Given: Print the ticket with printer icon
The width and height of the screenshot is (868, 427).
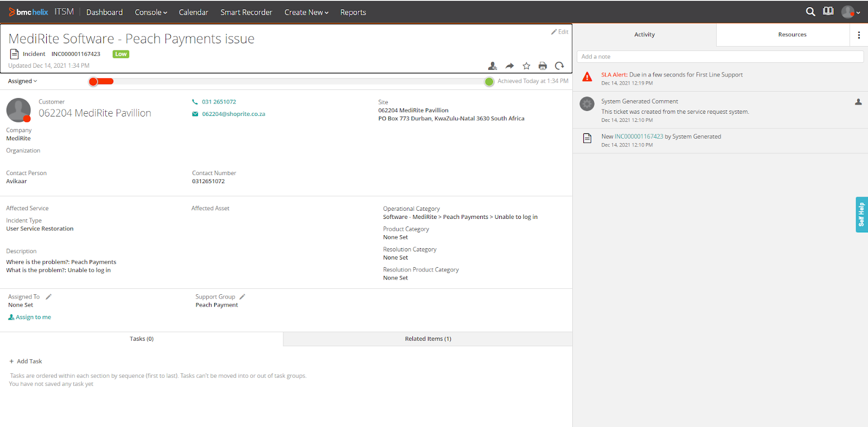Looking at the screenshot, I should pos(542,66).
